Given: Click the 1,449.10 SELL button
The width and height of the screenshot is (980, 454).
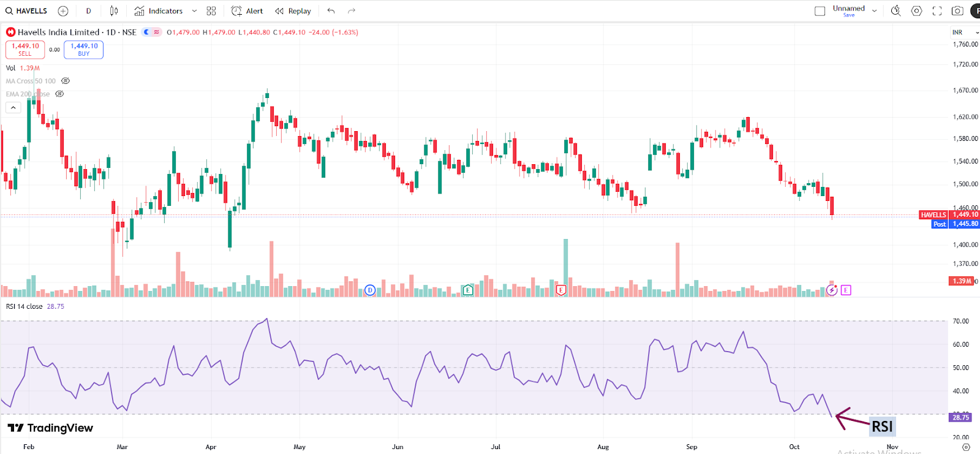Looking at the screenshot, I should click(25, 50).
